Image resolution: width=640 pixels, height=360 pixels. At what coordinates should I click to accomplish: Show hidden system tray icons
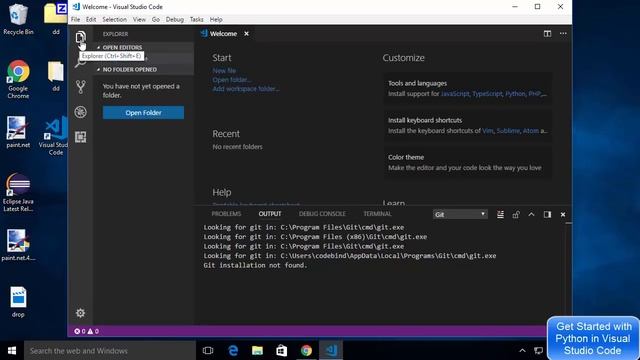[522, 351]
